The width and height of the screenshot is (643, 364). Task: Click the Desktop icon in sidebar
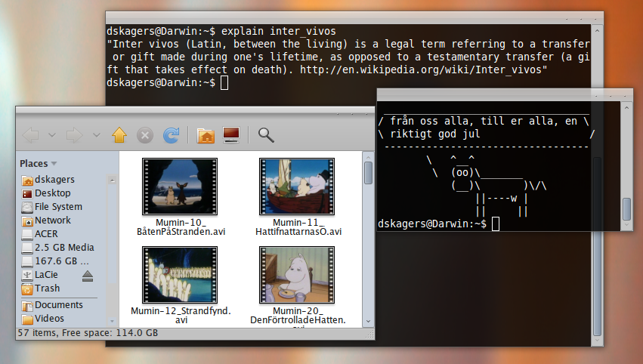[27, 193]
